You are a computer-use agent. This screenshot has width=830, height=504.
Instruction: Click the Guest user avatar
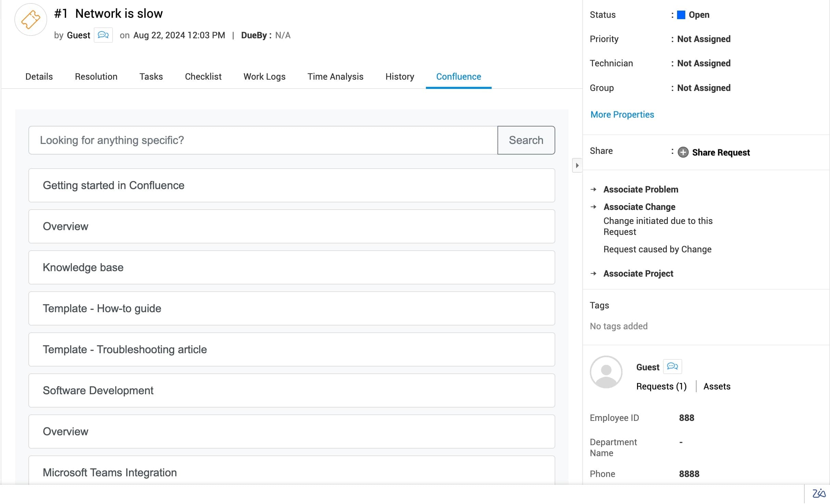606,372
